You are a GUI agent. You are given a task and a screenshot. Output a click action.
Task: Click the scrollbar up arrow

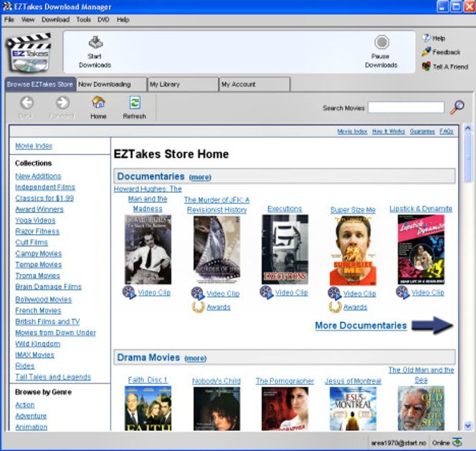coord(468,128)
